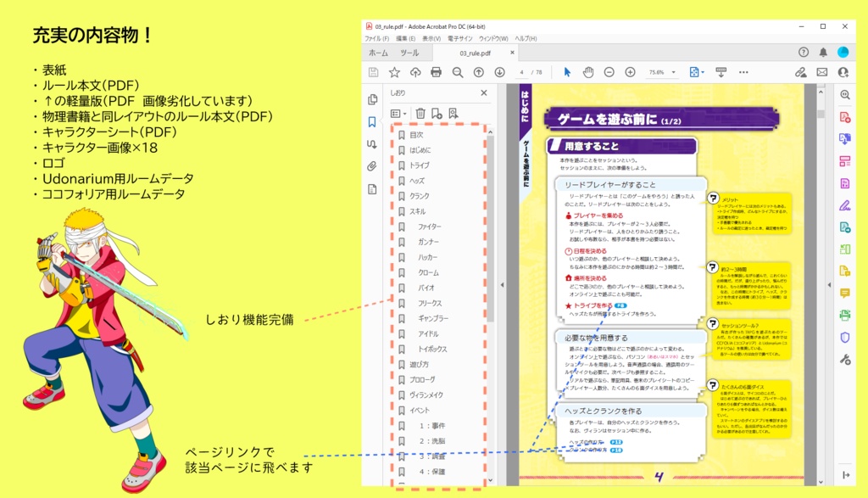Open the ヘルプ(H) menu
The height and width of the screenshot is (498, 868).
click(526, 38)
